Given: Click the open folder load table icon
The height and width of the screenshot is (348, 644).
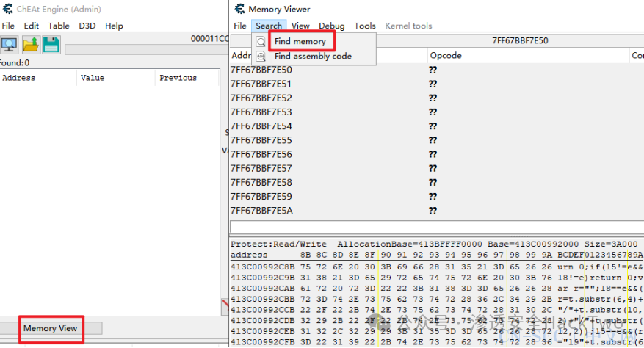Looking at the screenshot, I should tap(30, 44).
